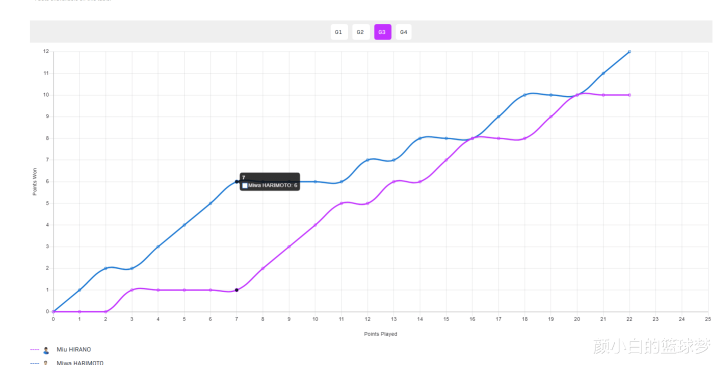Open the G4 game tab
Viewport: 719px width, 365px height.
(404, 32)
